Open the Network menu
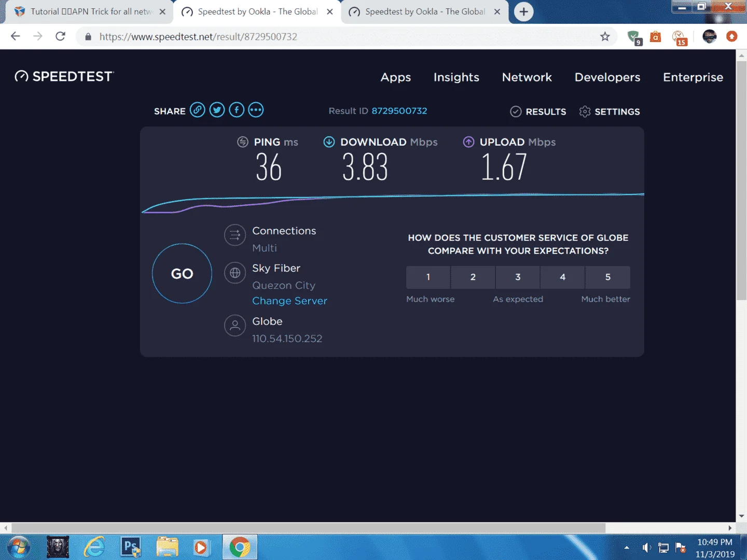The image size is (747, 560). [527, 77]
